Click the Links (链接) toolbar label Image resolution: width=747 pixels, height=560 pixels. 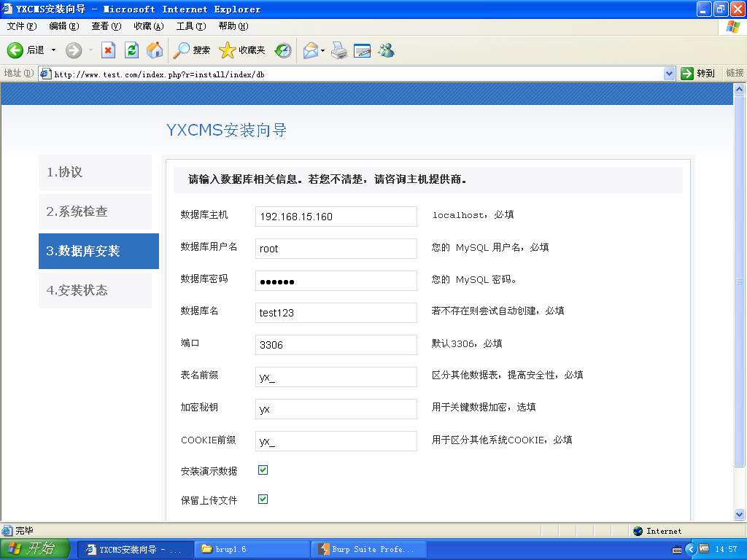coord(735,73)
